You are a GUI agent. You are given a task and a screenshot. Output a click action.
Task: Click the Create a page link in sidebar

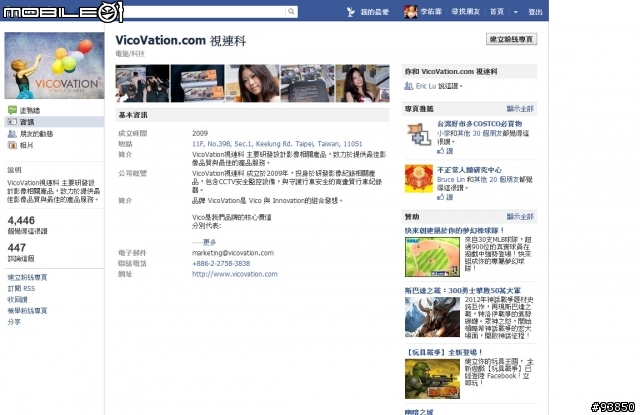click(x=27, y=277)
